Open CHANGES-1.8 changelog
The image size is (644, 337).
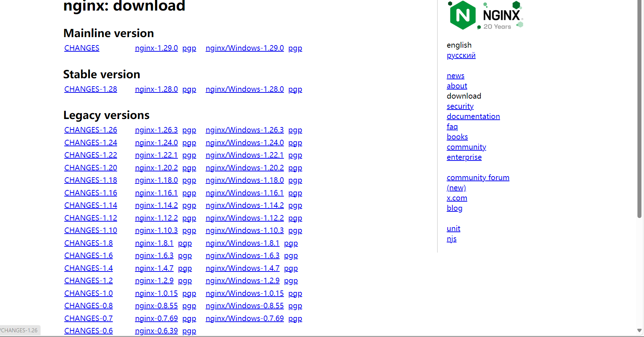click(88, 243)
